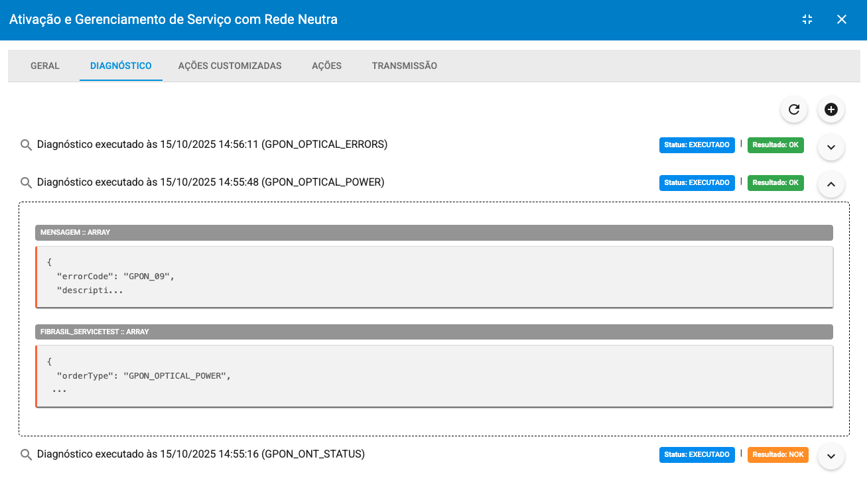Click the refresh diagnostics icon
This screenshot has width=867, height=504.
(x=793, y=109)
